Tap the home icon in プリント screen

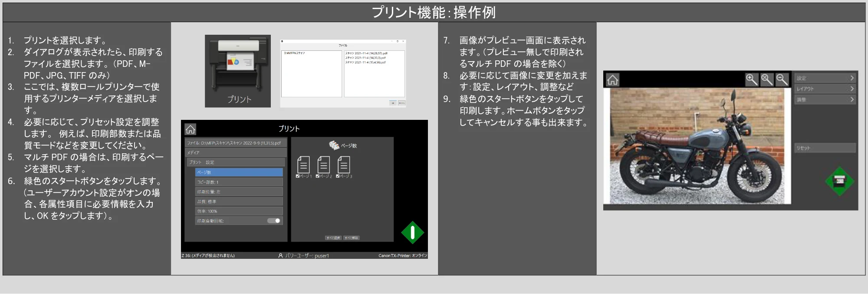[x=190, y=129]
